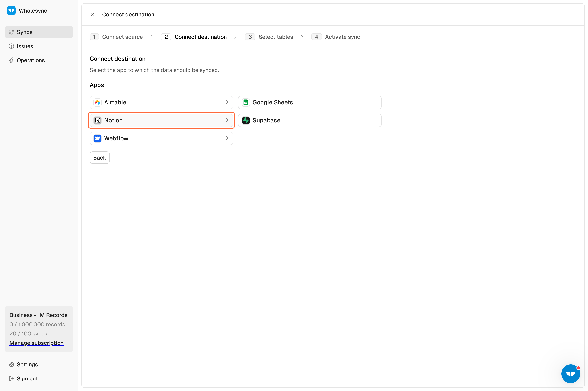Click the Back button
This screenshot has width=588, height=391.
[x=100, y=158]
